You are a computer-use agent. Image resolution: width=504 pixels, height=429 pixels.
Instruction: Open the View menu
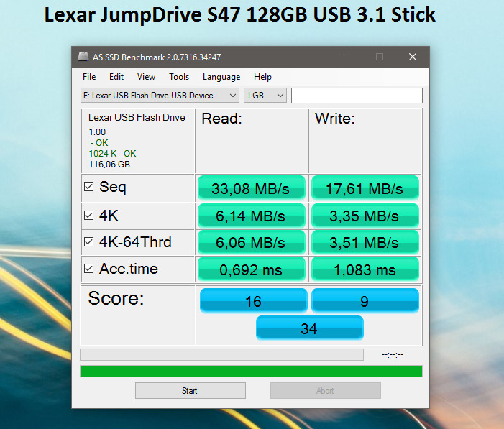click(x=146, y=77)
